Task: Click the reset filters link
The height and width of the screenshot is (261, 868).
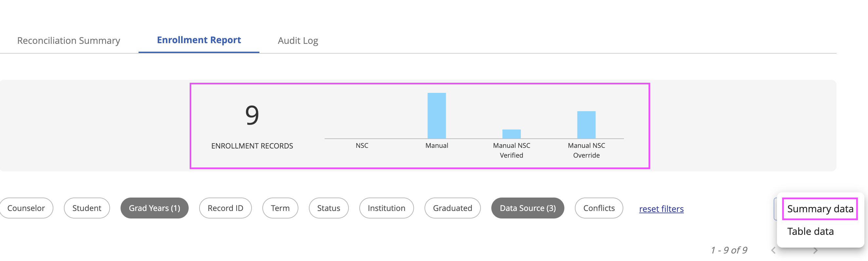Action: [661, 209]
